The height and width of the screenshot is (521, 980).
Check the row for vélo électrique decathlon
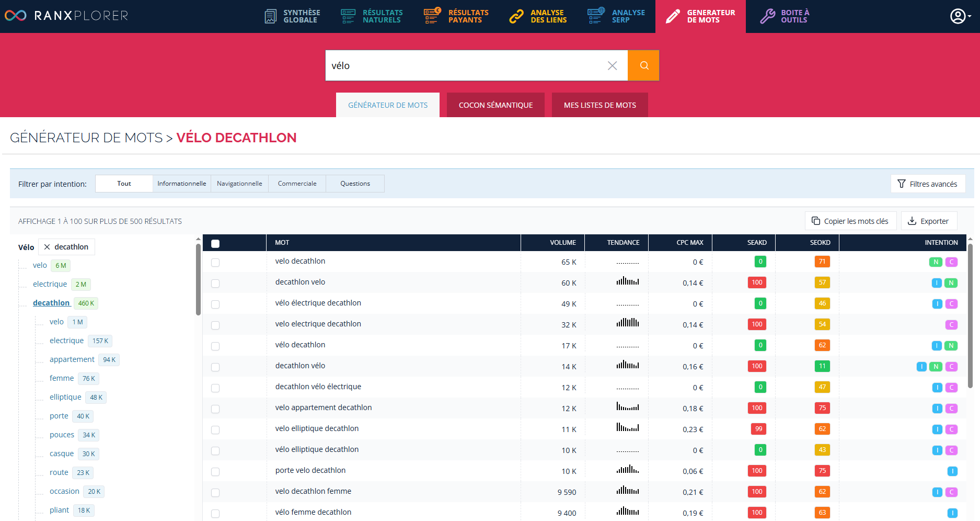(215, 304)
